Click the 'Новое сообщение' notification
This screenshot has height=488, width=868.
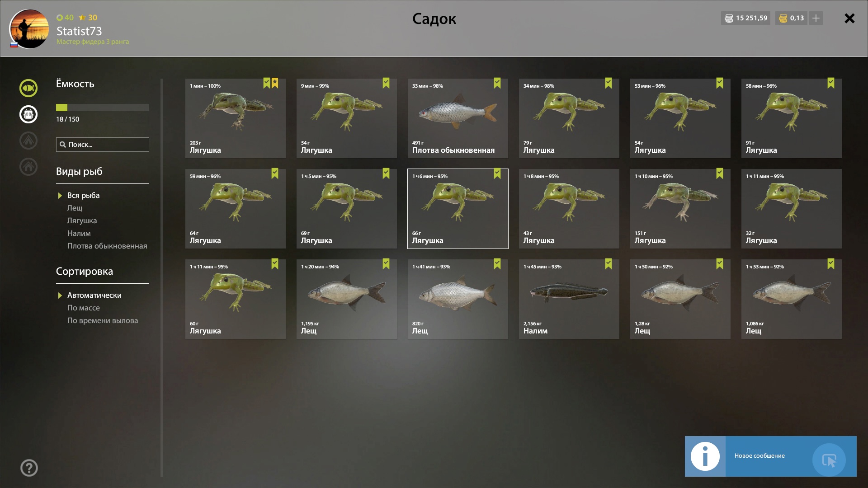coord(771,456)
